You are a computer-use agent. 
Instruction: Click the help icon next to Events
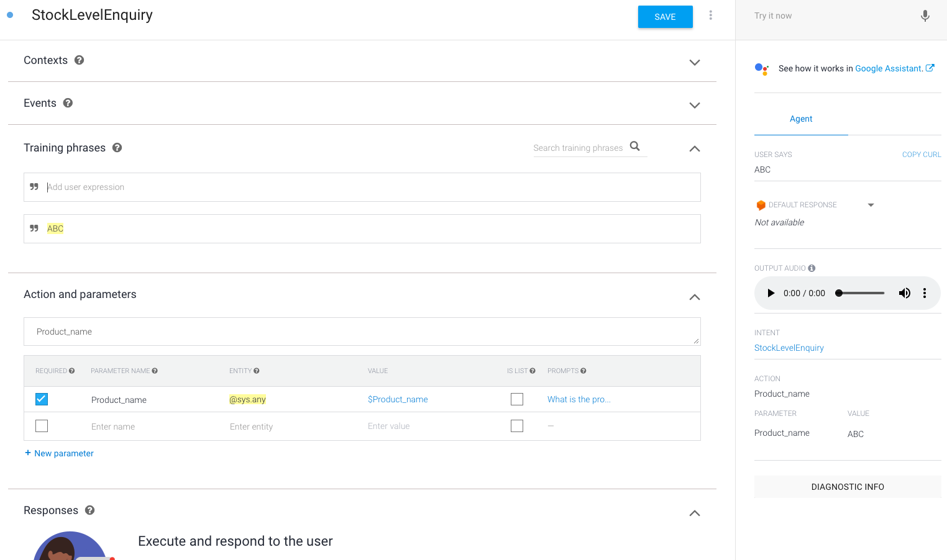point(68,103)
